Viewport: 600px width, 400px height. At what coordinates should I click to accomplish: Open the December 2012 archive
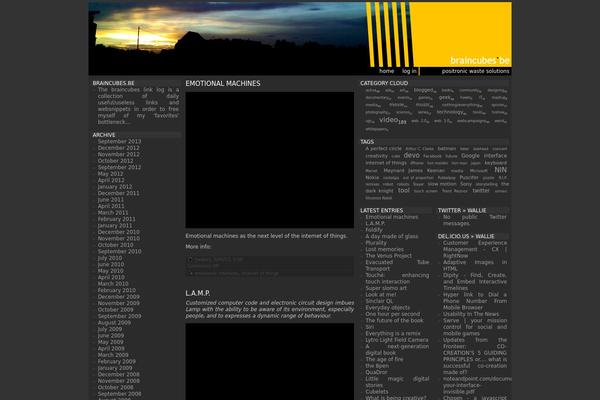(x=119, y=148)
